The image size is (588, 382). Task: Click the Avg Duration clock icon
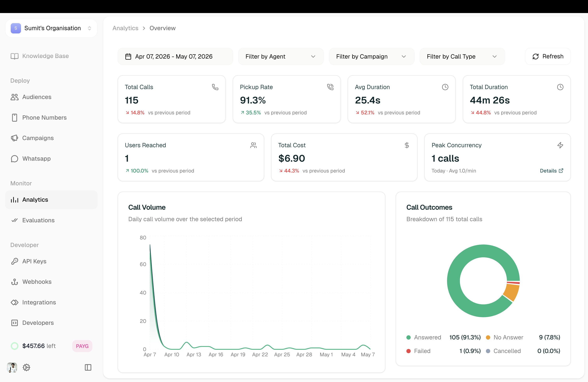pyautogui.click(x=445, y=87)
